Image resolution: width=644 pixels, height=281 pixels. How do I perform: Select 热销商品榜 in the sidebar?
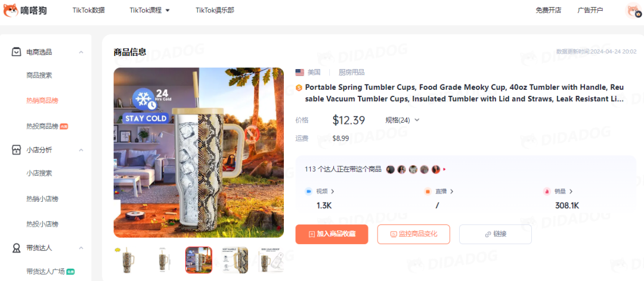tap(42, 101)
